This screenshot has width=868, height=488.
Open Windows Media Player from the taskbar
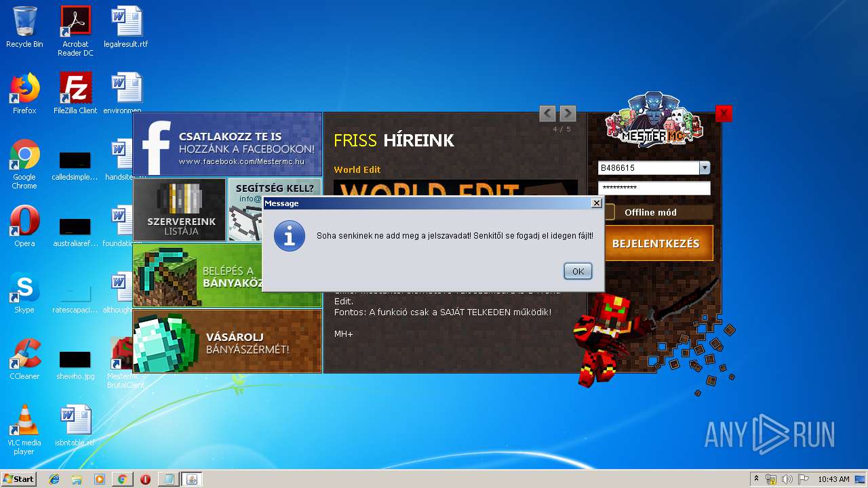[x=100, y=479]
